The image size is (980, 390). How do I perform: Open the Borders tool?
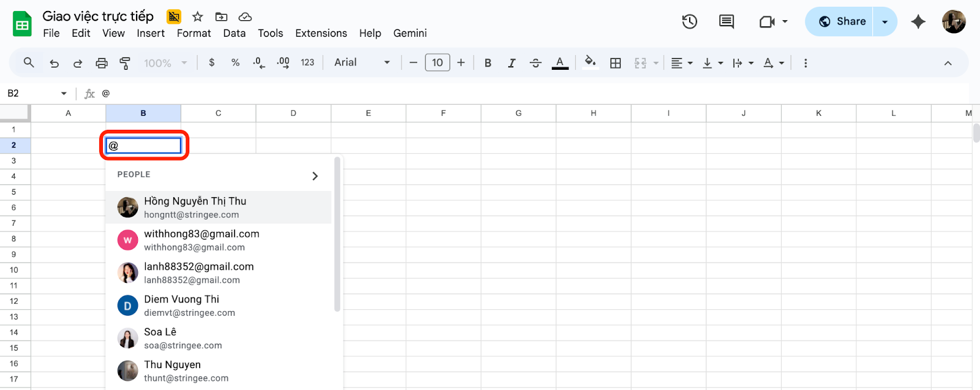[616, 63]
